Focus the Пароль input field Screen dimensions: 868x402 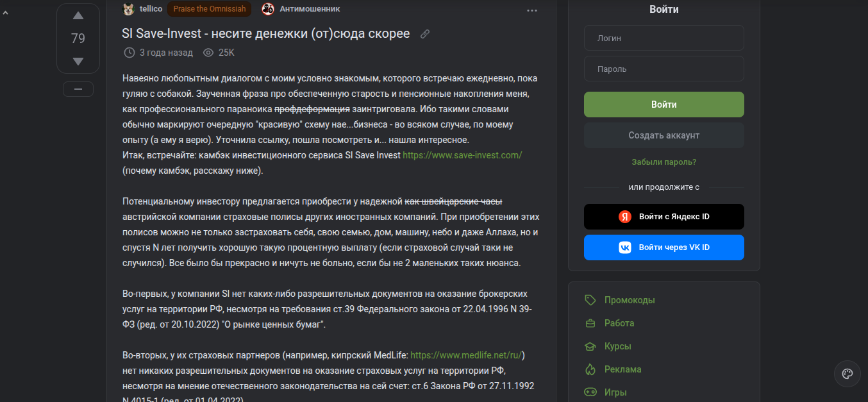[664, 69]
